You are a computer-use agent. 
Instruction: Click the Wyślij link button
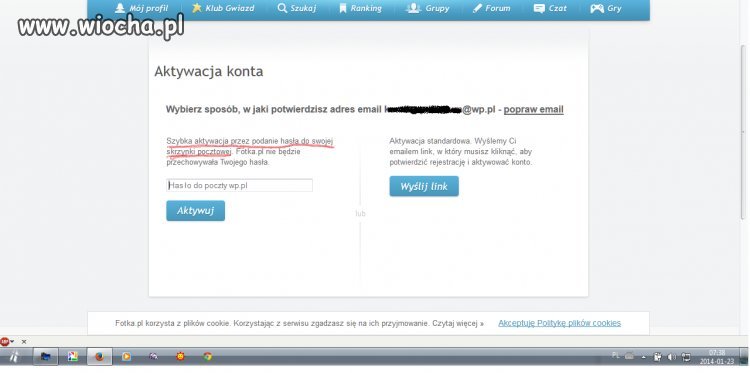pyautogui.click(x=424, y=186)
